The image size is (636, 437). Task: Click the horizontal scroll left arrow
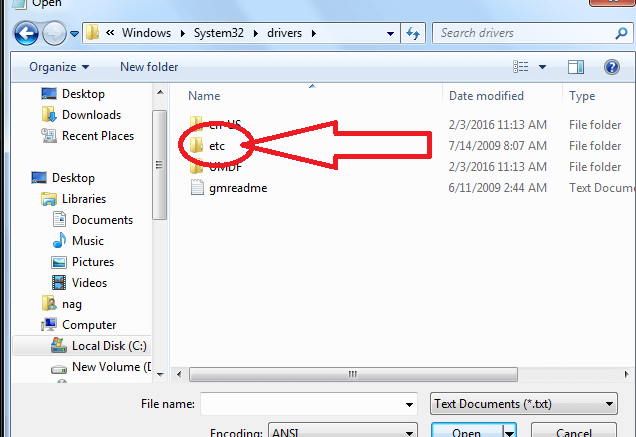tap(179, 375)
